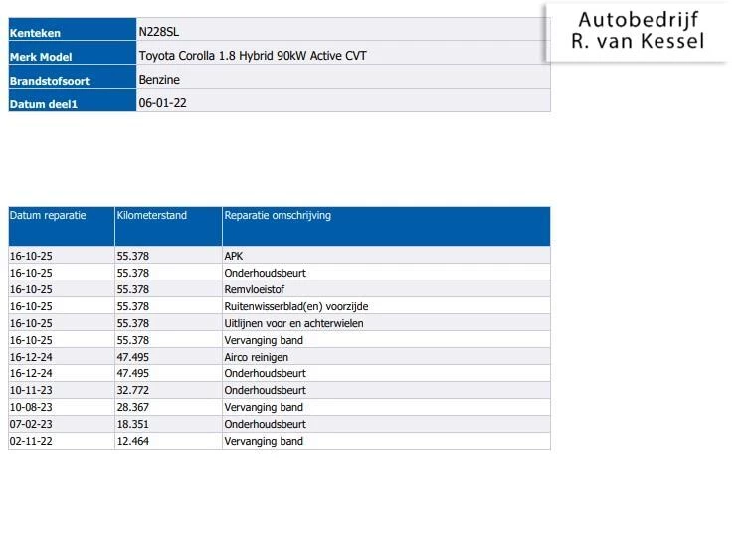Click the Benzine fuel type value

pyautogui.click(x=159, y=80)
